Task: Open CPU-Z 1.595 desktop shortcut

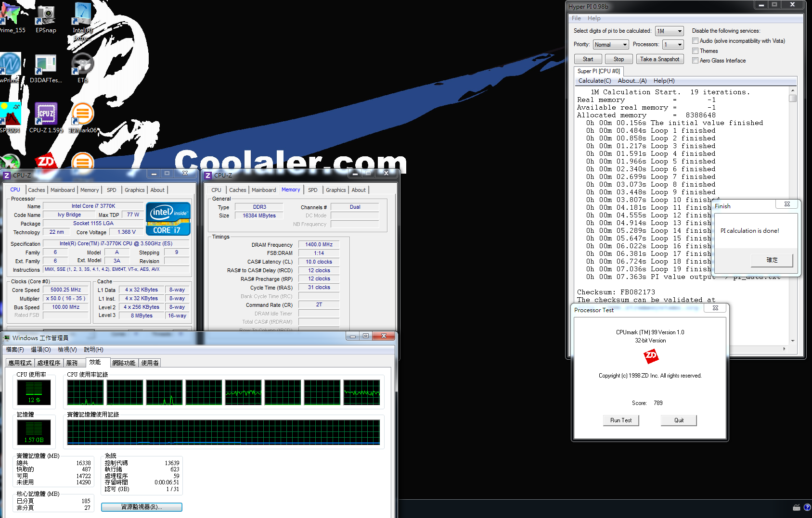Action: click(x=46, y=117)
